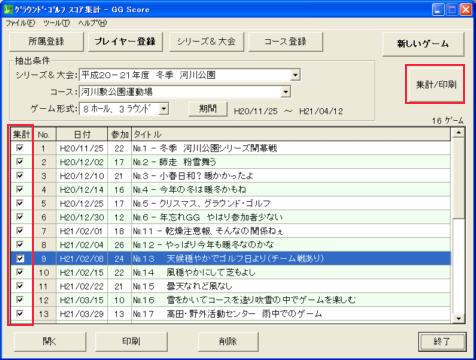
Task: Select row №17 高田・野外活動センター
Action: click(x=231, y=314)
